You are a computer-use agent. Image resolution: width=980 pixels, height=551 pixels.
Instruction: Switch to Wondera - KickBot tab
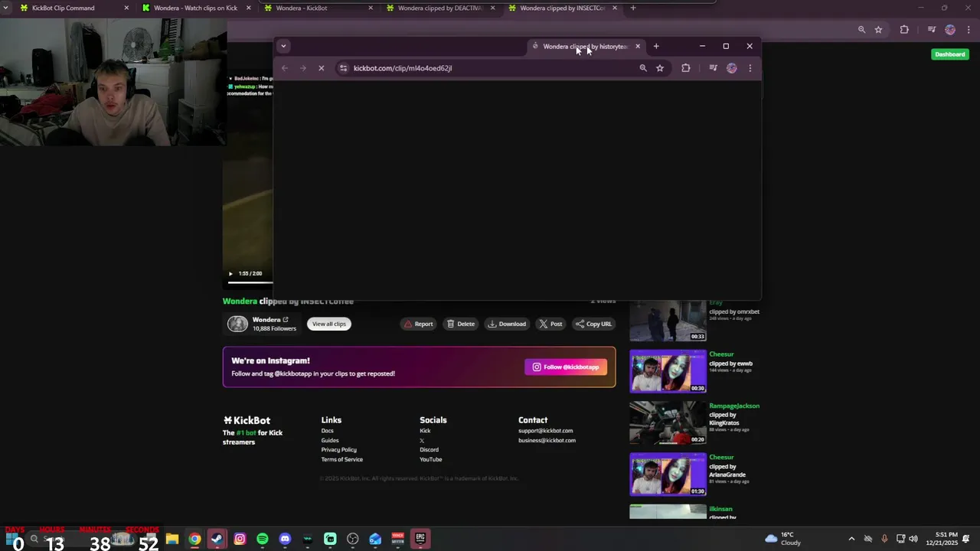(318, 8)
